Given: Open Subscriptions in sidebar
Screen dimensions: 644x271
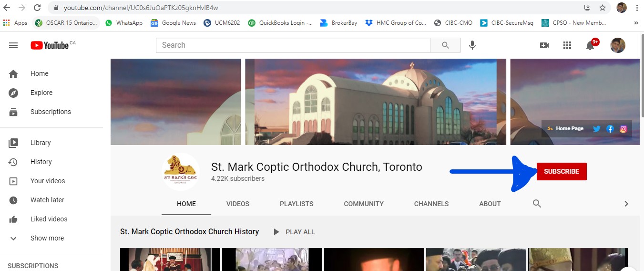Looking at the screenshot, I should [51, 112].
